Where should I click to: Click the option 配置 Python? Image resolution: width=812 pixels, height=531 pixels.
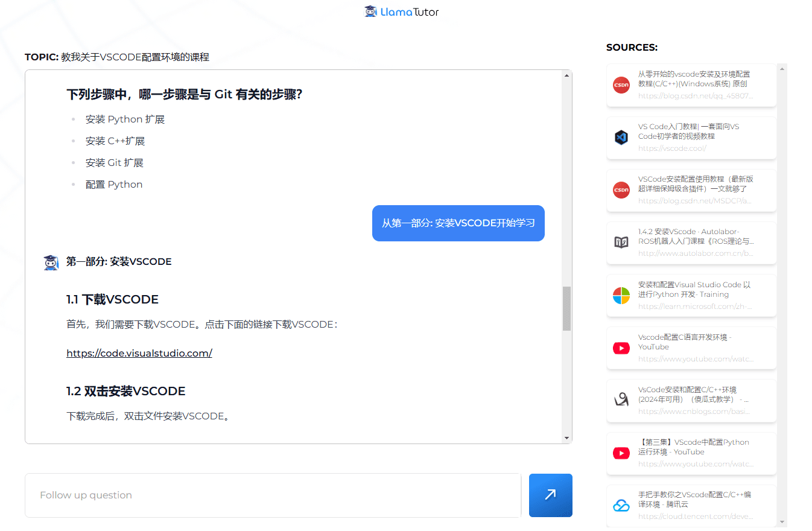tap(114, 185)
